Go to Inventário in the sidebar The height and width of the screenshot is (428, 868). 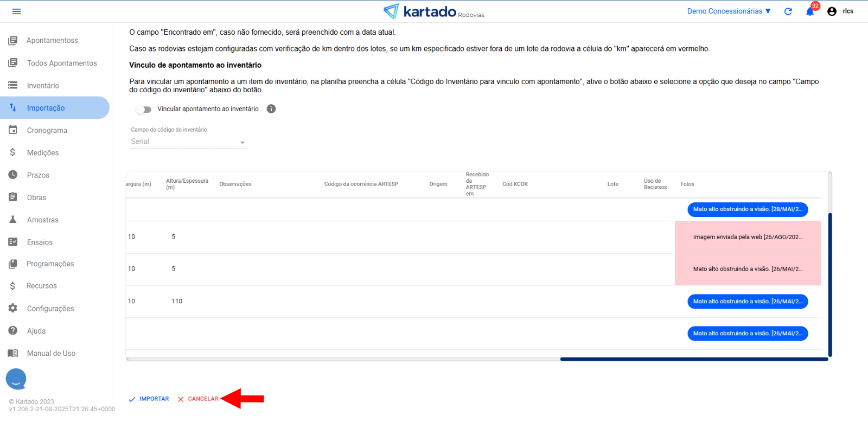tap(43, 86)
